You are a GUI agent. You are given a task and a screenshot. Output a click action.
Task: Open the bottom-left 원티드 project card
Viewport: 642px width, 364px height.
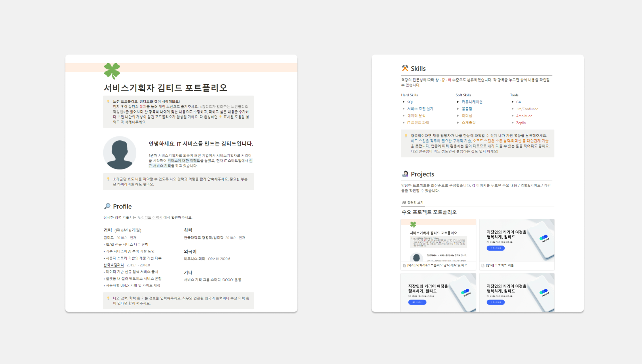click(x=438, y=292)
